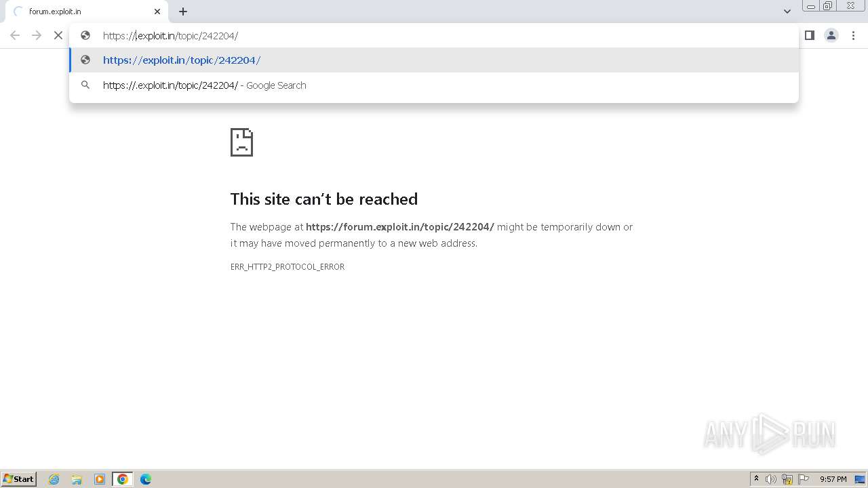
Task: Open network status tray icon
Action: 787,479
